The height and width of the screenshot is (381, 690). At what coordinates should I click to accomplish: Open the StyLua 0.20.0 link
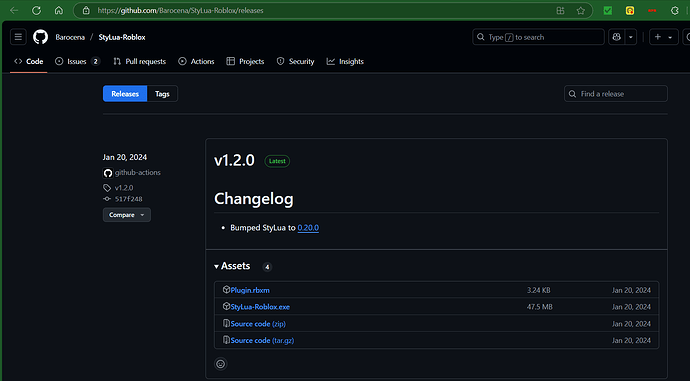308,228
